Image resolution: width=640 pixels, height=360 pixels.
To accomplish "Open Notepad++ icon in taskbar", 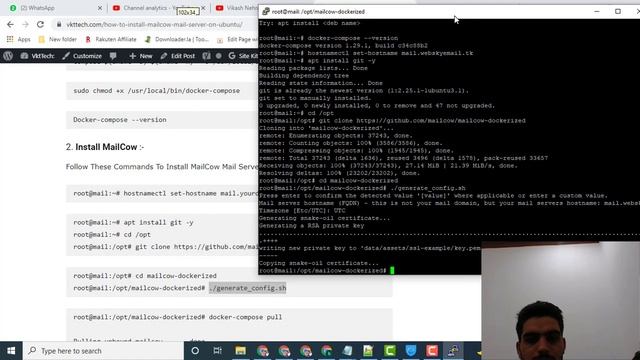I will pos(368,351).
